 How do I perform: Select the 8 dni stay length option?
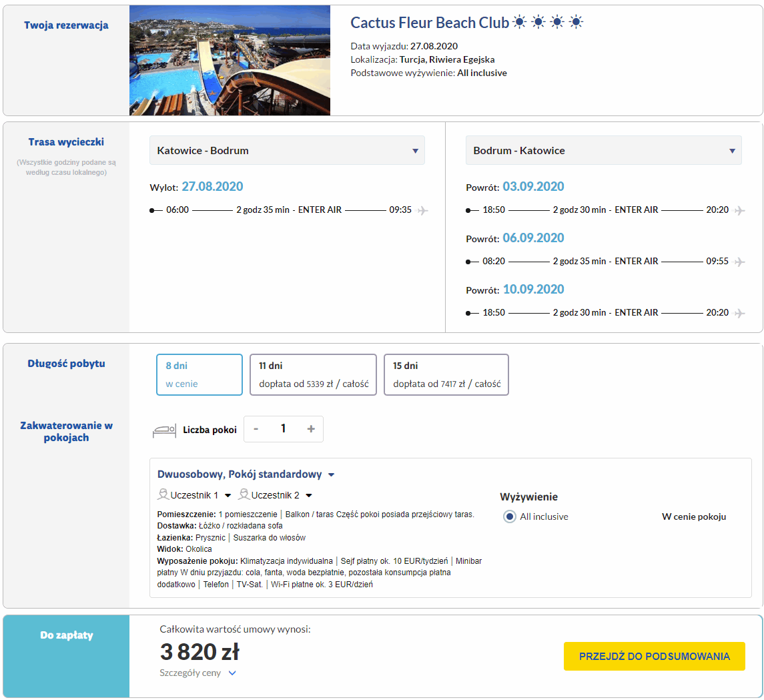[199, 374]
